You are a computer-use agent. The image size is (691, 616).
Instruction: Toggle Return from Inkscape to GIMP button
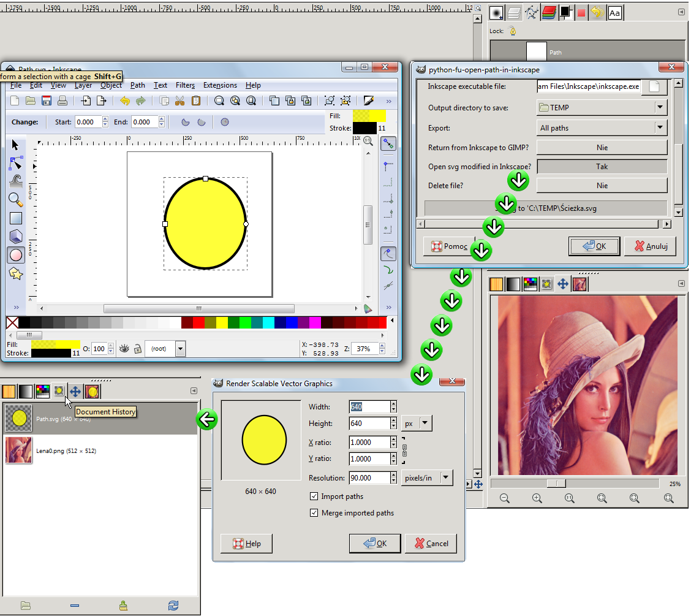(602, 148)
